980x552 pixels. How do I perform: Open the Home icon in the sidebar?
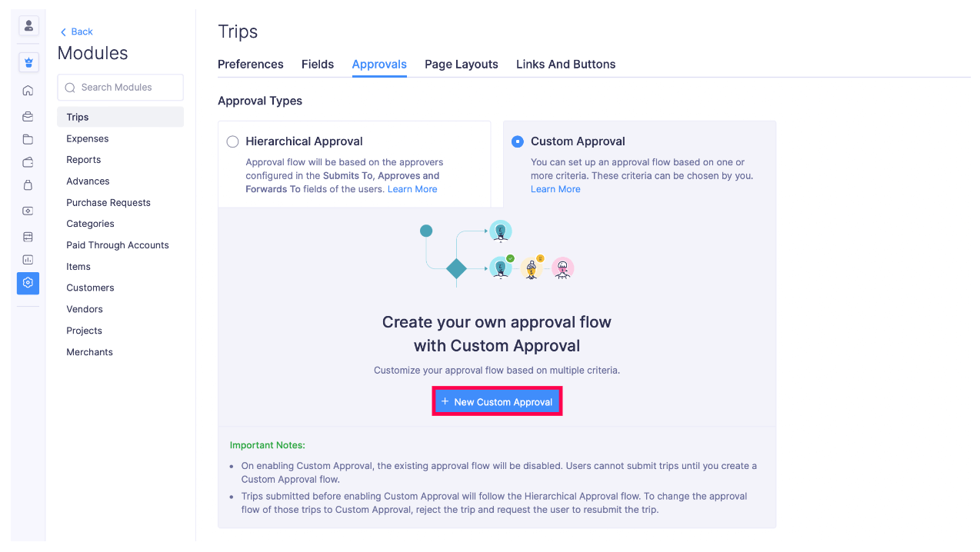tap(28, 90)
